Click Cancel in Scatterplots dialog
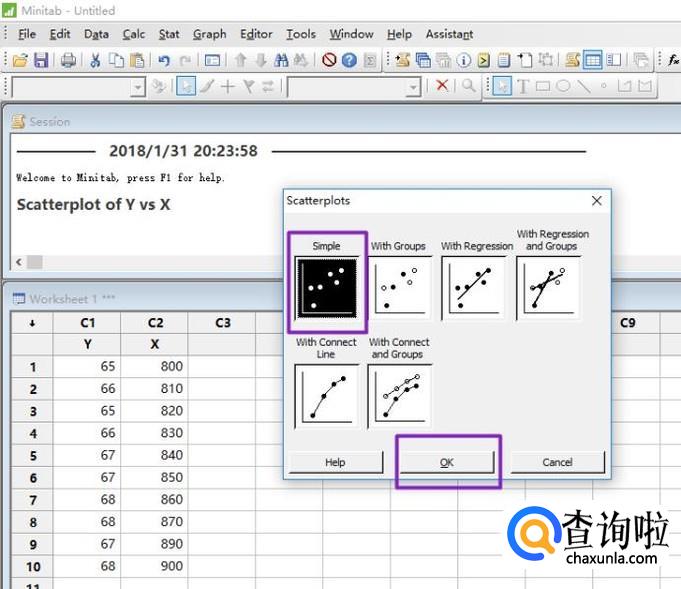 [x=557, y=462]
